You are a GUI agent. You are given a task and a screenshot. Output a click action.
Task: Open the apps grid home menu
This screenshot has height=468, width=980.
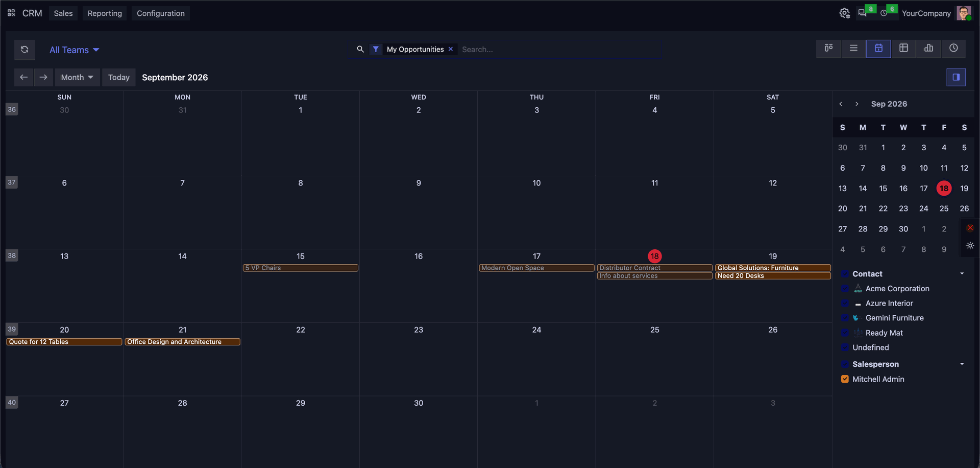pos(11,13)
